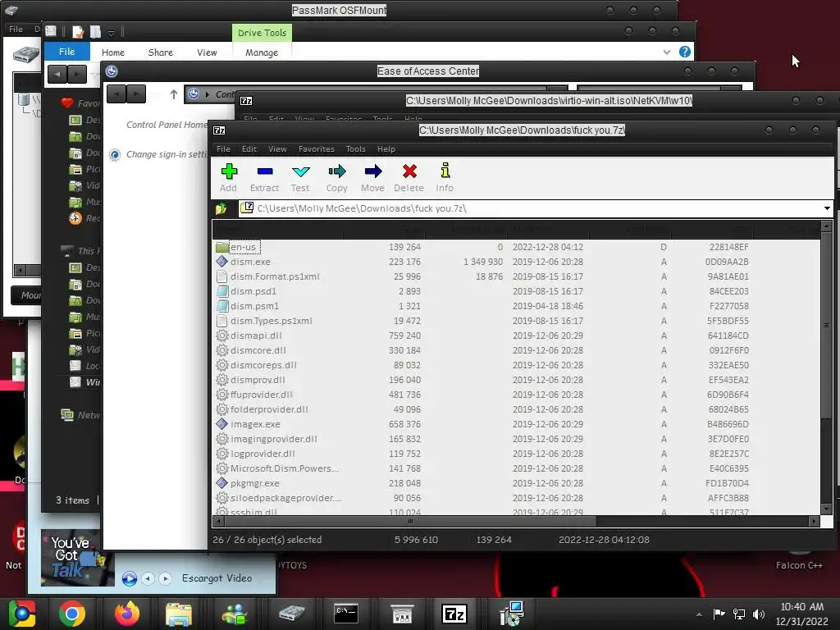Run Test on the archive

pyautogui.click(x=300, y=178)
